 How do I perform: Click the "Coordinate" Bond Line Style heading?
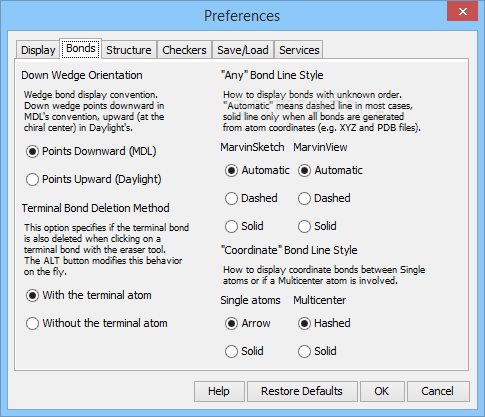pos(289,250)
